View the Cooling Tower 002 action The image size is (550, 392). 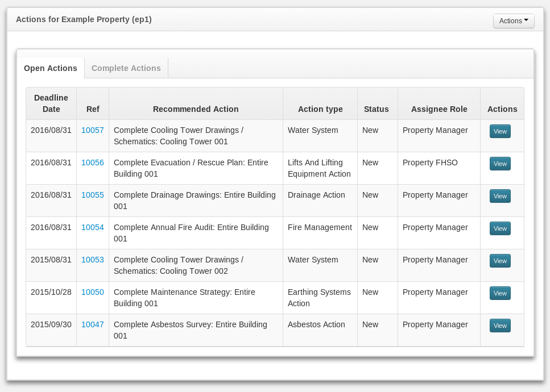[500, 261]
